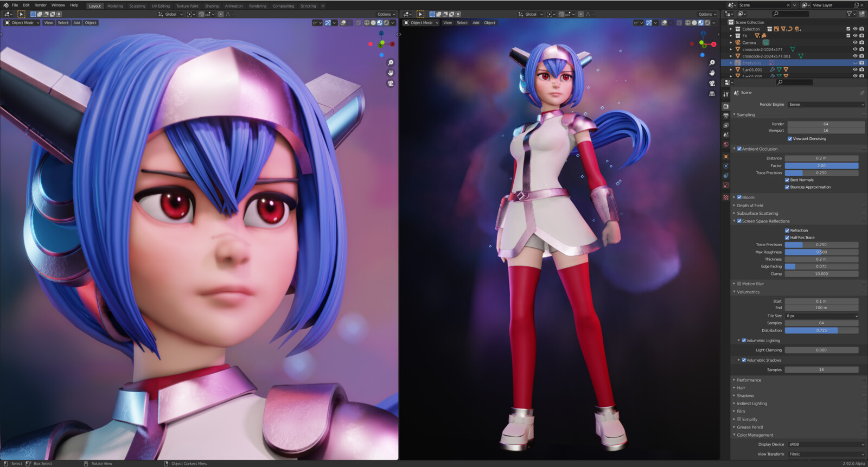The width and height of the screenshot is (868, 467).
Task: Toggle camera view icon in left viewport
Action: pyautogui.click(x=390, y=84)
